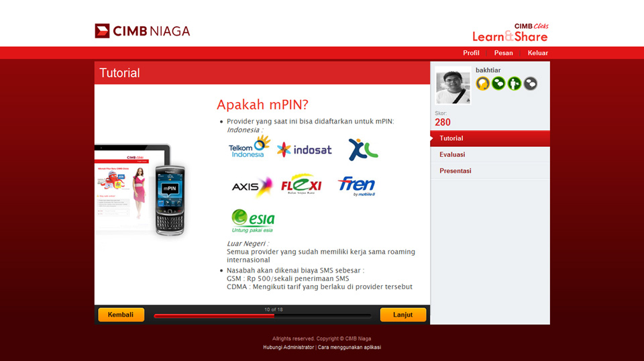The width and height of the screenshot is (644, 361).
Task: Click the bakhtiar profile photo
Action: (453, 85)
